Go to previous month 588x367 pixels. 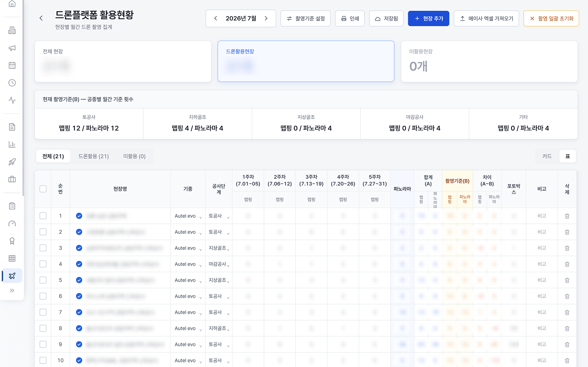[216, 18]
